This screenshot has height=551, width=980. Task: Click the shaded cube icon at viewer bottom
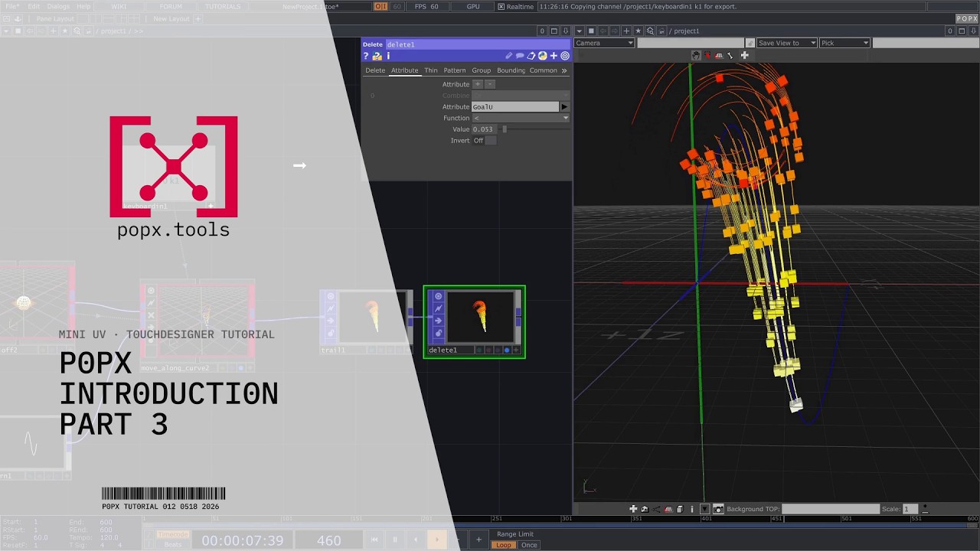(679, 509)
